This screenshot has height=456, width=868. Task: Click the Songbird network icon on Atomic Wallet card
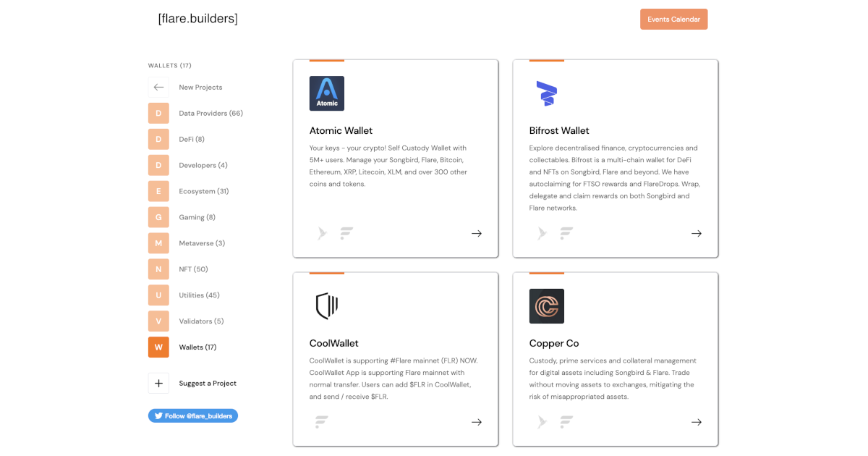[322, 233]
